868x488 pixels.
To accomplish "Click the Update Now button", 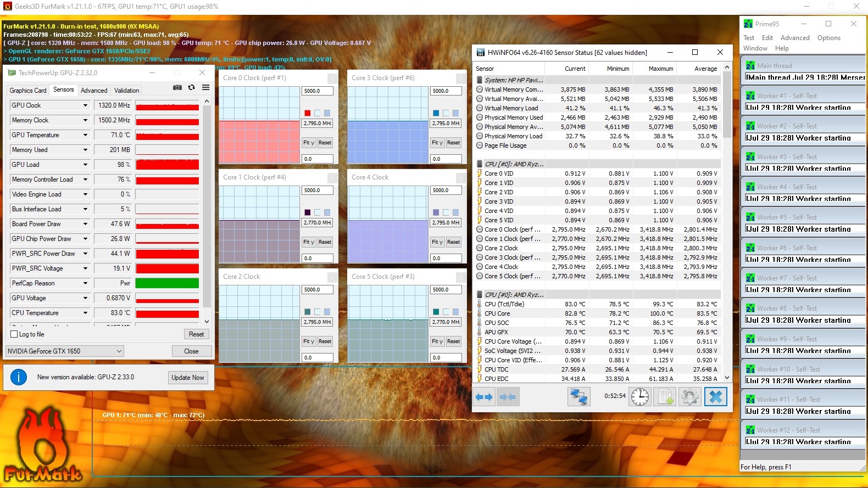I will point(188,378).
